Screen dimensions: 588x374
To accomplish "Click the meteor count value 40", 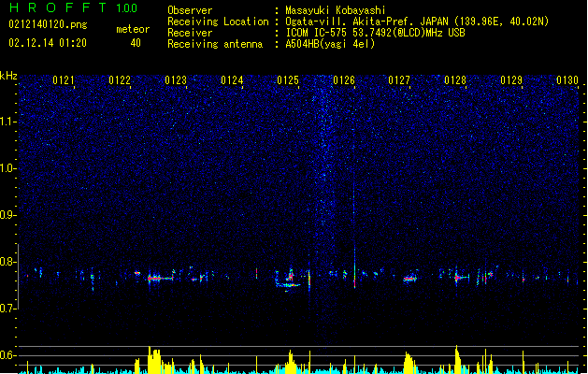I will tap(136, 43).
